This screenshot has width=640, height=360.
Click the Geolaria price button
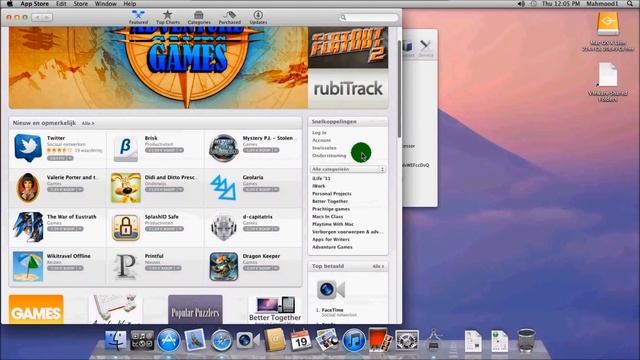click(x=261, y=189)
